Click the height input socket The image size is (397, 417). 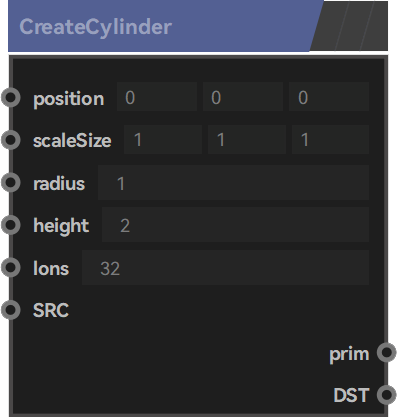click(x=11, y=225)
